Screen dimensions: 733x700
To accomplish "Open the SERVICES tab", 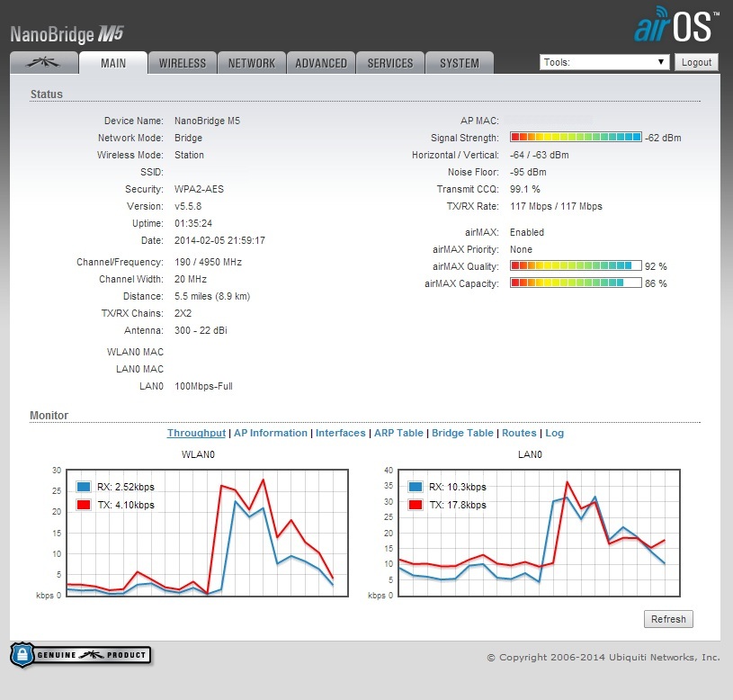I will coord(389,63).
